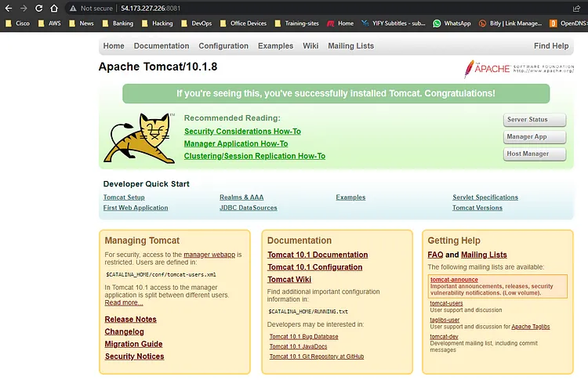Click Find Help in navigation bar
588x380 pixels.
(551, 45)
